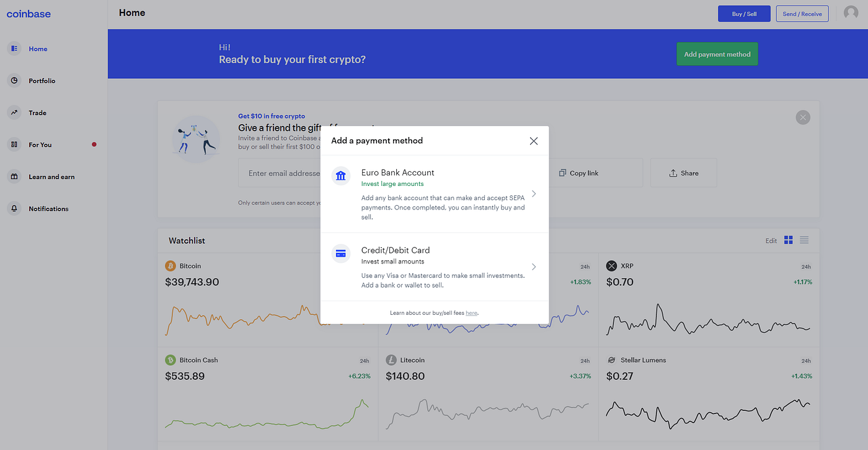Click the 'Invest large amounts' label

pyautogui.click(x=392, y=184)
